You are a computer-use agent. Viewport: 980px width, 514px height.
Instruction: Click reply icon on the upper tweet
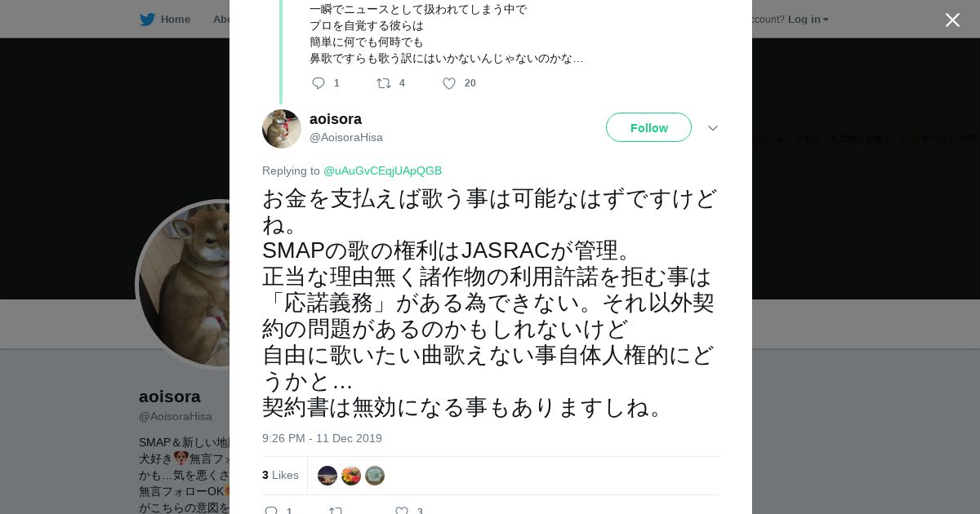[x=318, y=83]
